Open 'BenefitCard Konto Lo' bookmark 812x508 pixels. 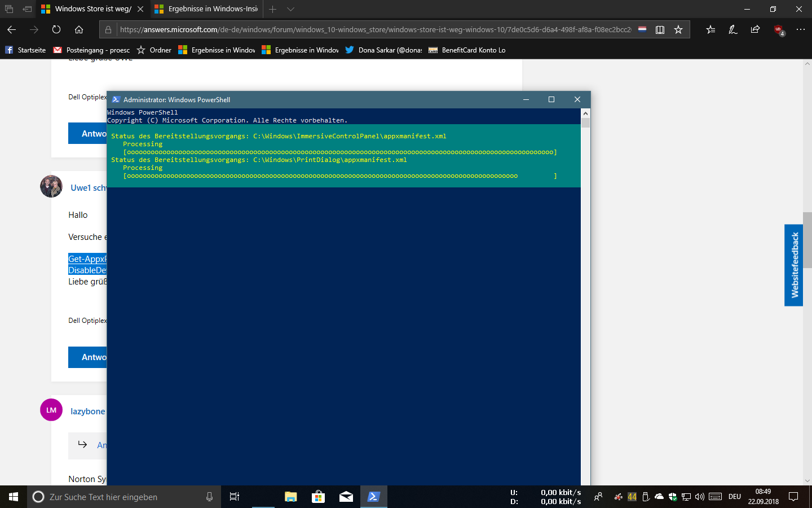pos(467,50)
